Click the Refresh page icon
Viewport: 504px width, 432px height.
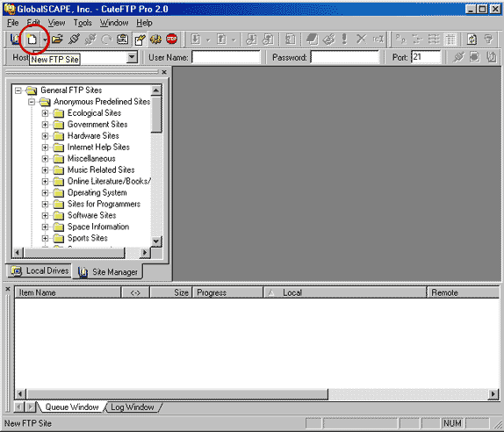(472, 40)
